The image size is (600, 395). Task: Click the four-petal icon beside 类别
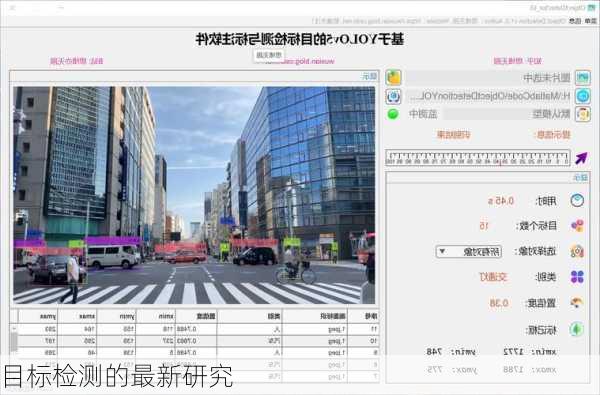point(577,277)
